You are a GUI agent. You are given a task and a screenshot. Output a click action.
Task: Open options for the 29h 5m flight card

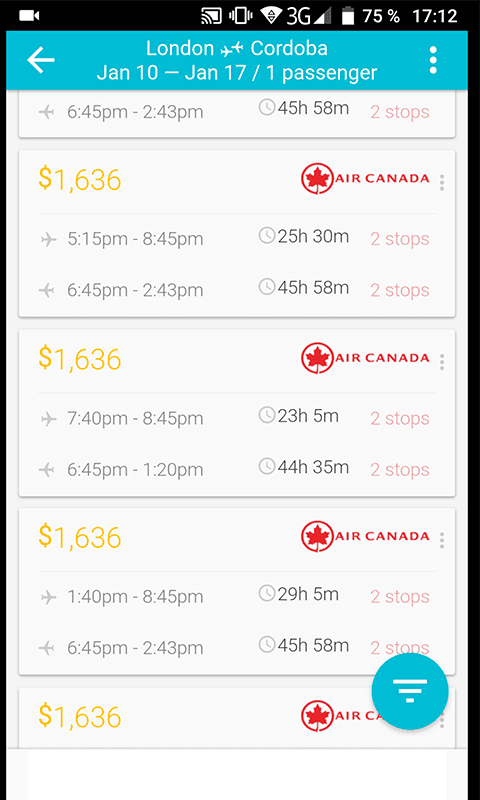click(x=442, y=540)
